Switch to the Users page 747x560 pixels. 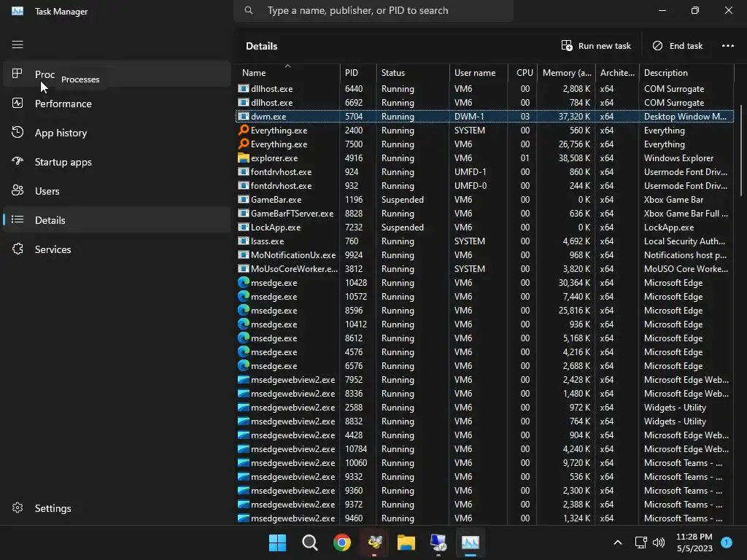pos(117,191)
